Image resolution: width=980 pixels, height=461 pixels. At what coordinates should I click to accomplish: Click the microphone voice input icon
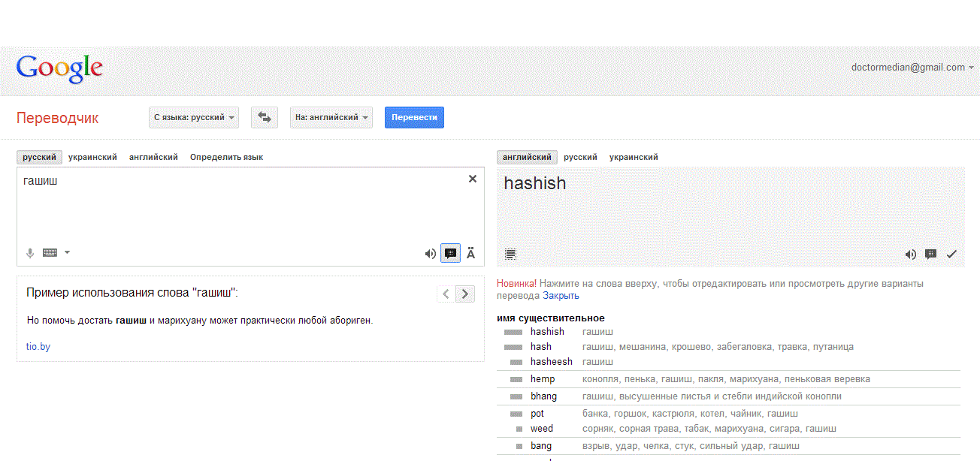click(x=30, y=253)
